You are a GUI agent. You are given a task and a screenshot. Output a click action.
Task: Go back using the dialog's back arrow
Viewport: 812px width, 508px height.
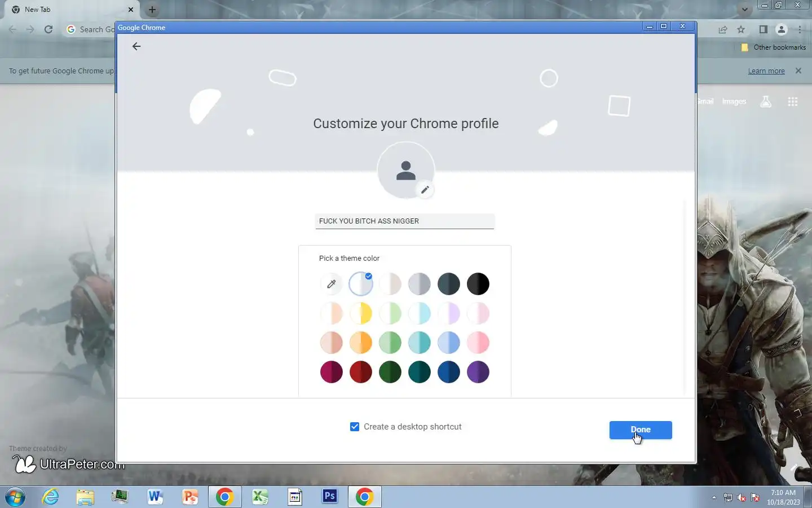point(136,46)
